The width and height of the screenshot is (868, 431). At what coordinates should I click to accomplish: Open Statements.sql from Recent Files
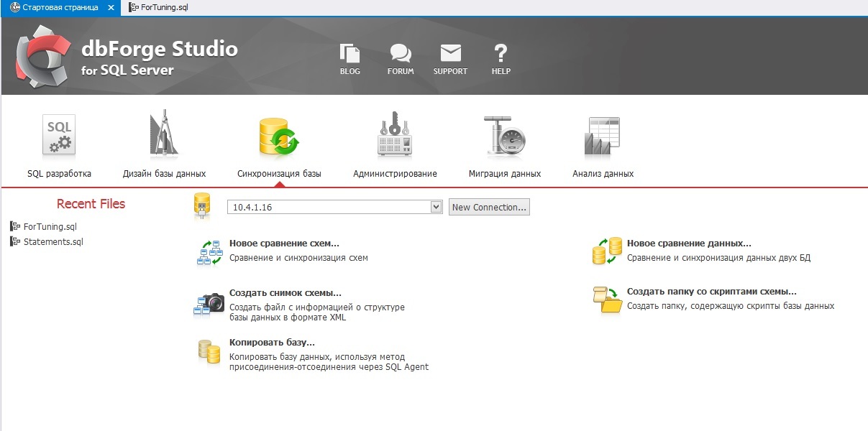coord(53,241)
